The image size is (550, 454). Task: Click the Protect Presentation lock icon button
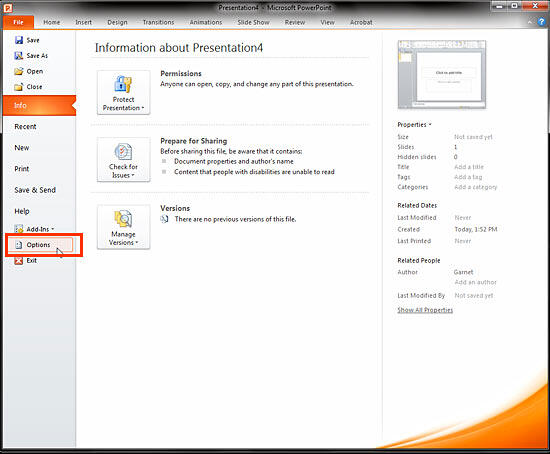coord(123,92)
